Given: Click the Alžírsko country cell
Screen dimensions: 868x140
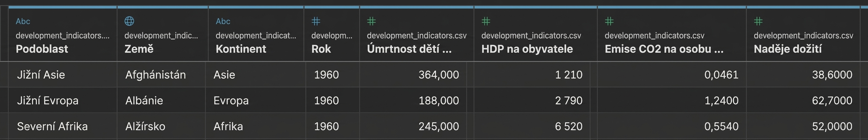Looking at the screenshot, I should pyautogui.click(x=145, y=126).
